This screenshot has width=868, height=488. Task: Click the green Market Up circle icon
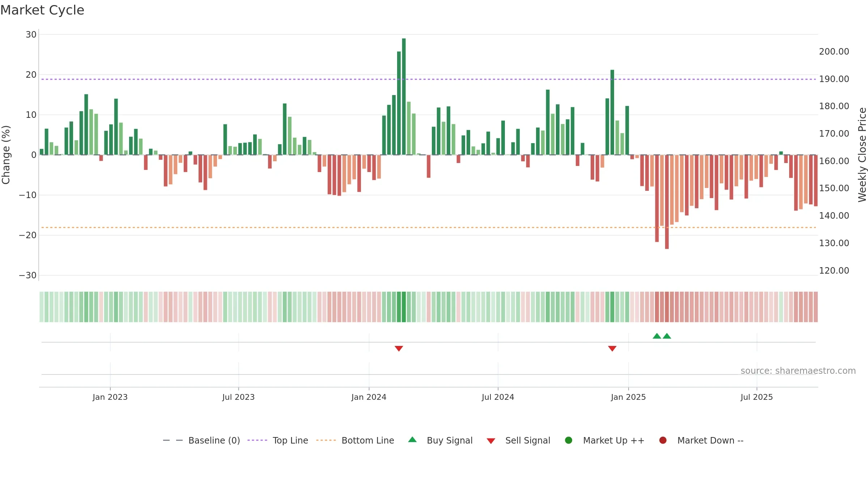click(569, 440)
